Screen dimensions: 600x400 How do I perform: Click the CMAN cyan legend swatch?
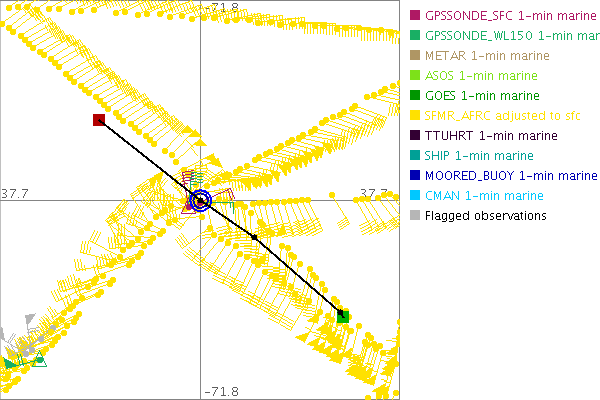coord(415,195)
